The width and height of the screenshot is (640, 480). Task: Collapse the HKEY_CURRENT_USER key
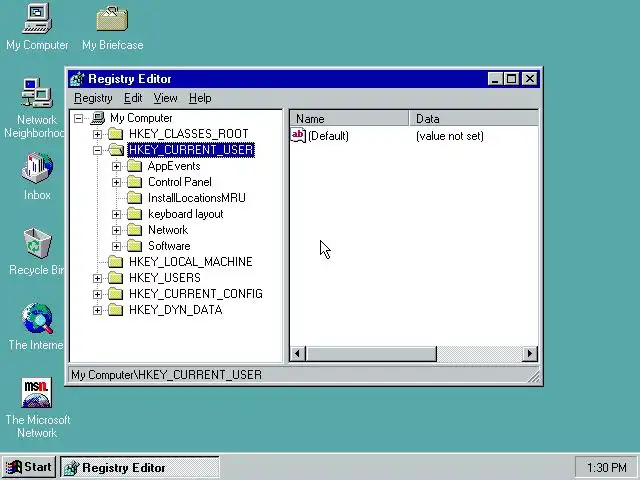pyautogui.click(x=97, y=150)
